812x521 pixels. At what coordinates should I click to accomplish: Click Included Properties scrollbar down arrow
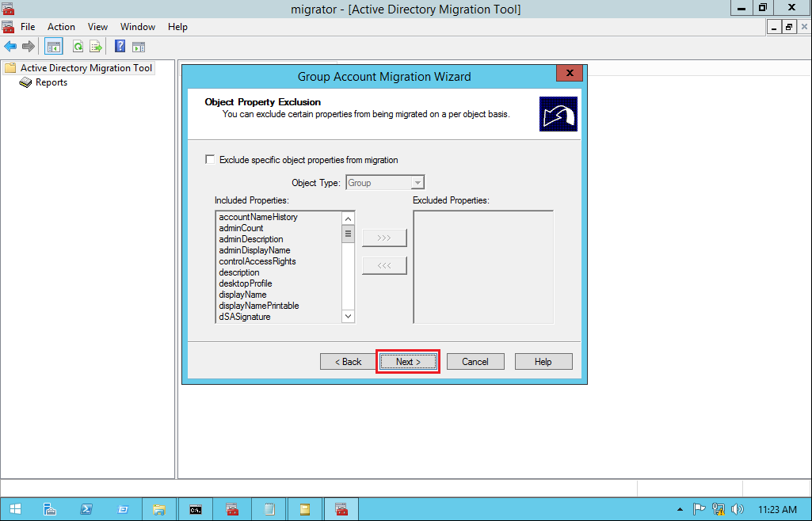[348, 316]
